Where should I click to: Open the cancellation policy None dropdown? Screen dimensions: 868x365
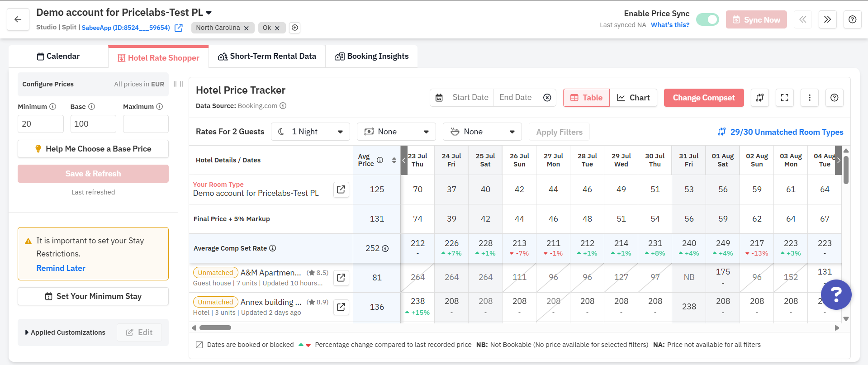point(396,132)
